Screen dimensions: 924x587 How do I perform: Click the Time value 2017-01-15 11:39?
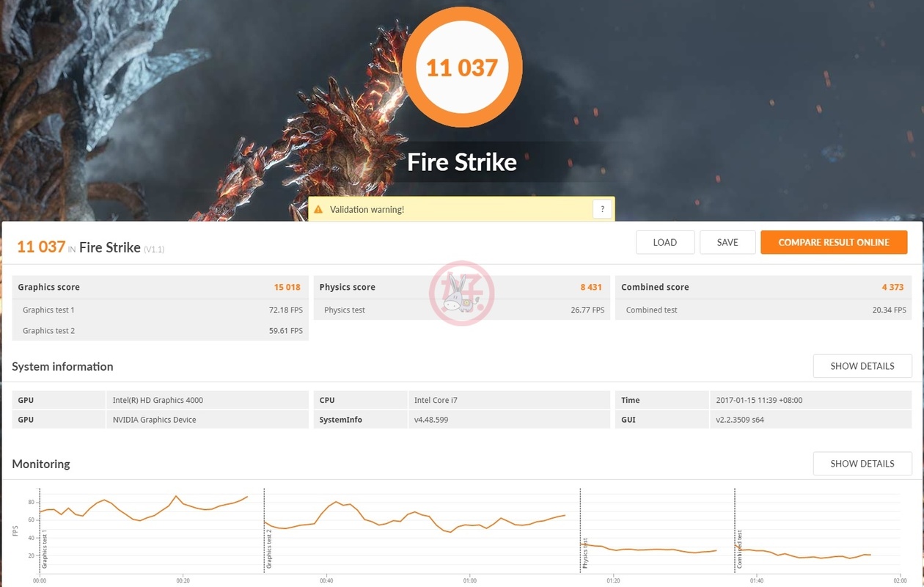759,401
